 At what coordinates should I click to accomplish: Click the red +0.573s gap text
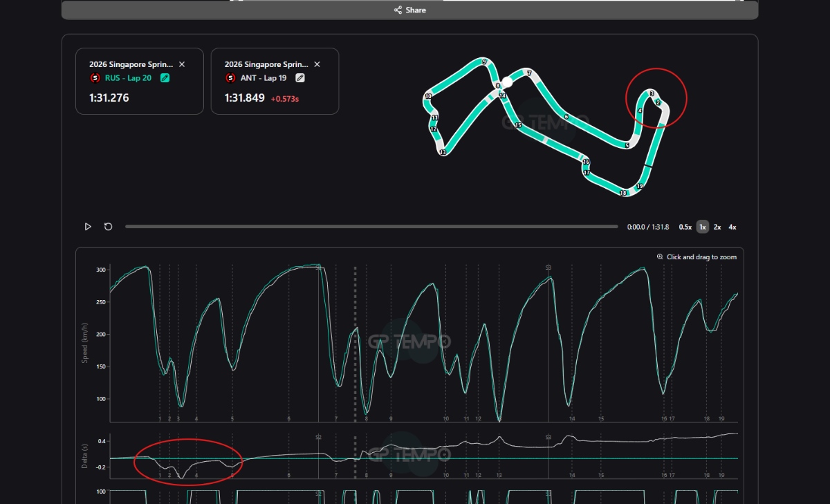(x=284, y=99)
